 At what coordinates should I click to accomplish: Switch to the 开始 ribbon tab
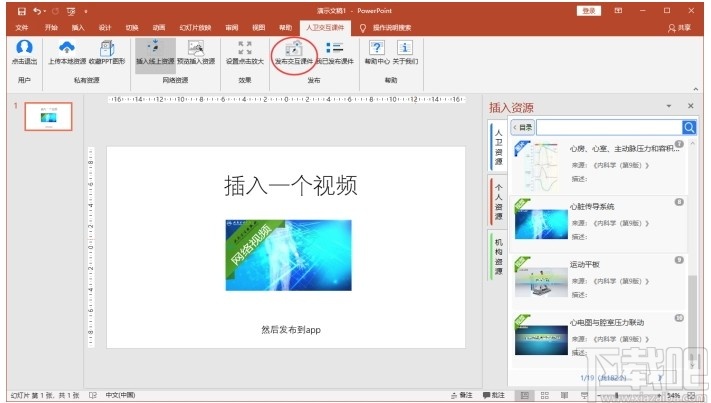51,28
